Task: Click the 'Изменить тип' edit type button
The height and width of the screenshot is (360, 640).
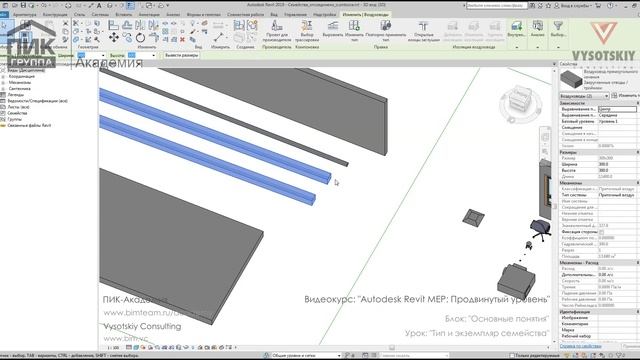Action: [x=626, y=96]
